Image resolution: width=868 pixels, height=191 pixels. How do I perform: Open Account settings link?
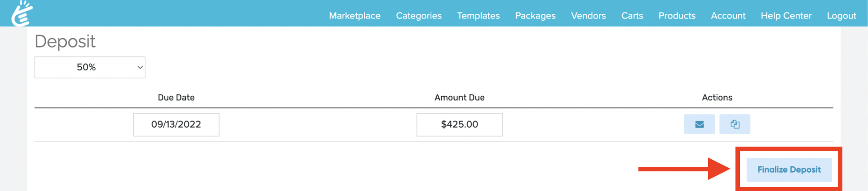click(x=728, y=16)
